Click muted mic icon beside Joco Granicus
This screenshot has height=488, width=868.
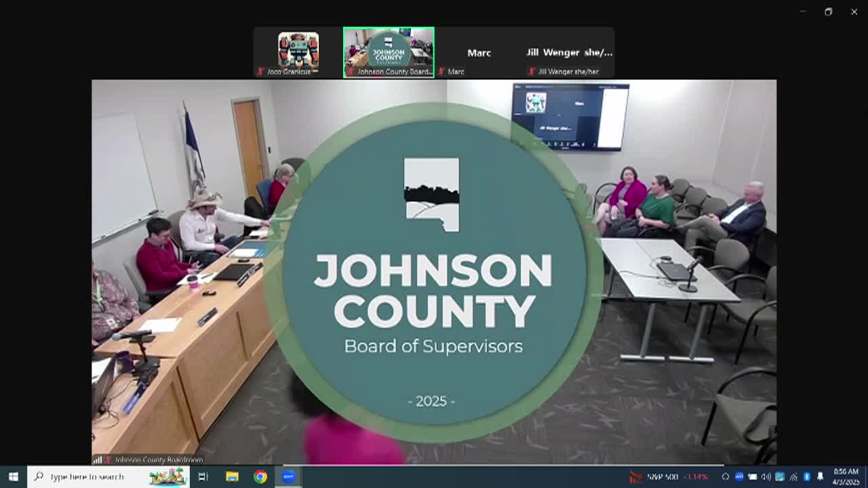coord(260,71)
